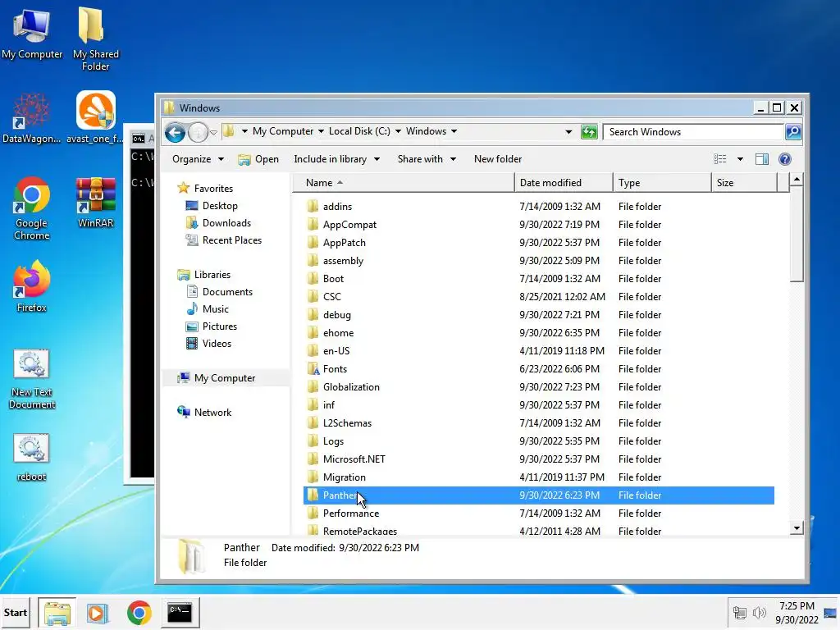Open Explorer help

tap(785, 159)
